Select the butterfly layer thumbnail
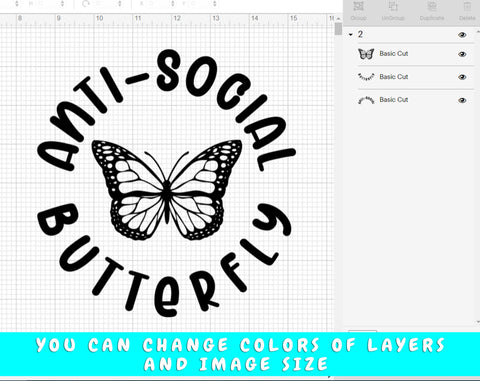Screen dimensions: 480x381 [366, 54]
